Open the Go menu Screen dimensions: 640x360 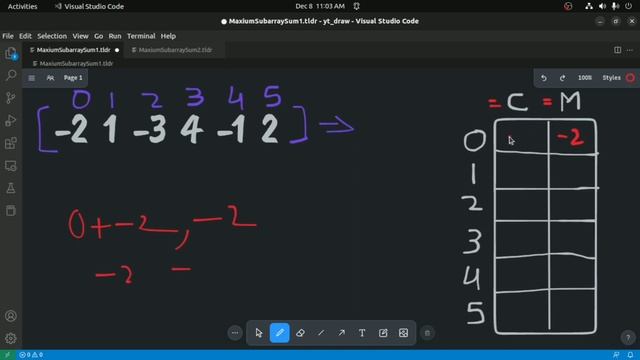(x=98, y=36)
